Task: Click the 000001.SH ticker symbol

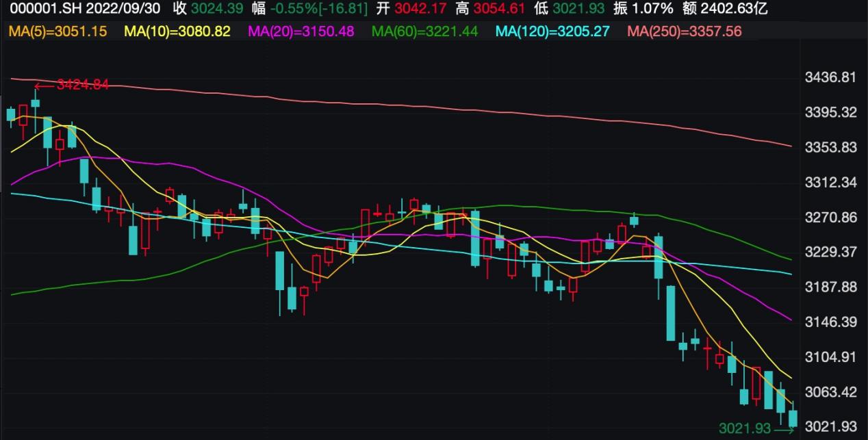Action: pyautogui.click(x=42, y=10)
